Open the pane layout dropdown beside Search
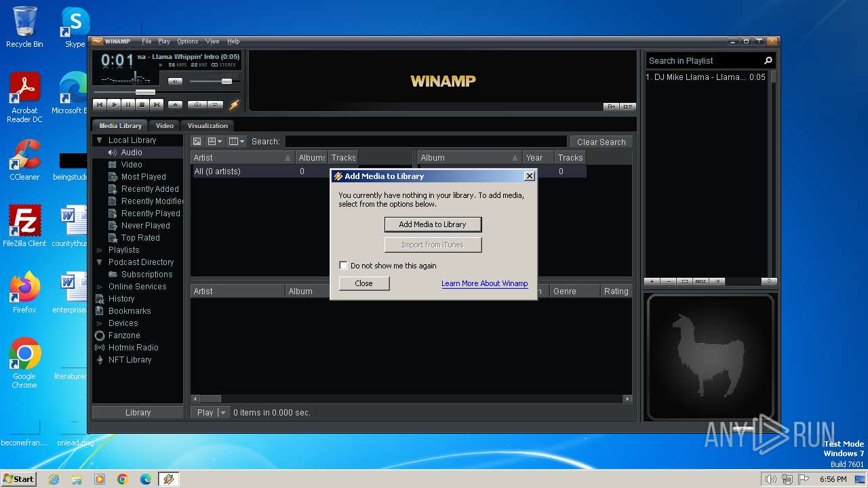Image resolution: width=868 pixels, height=488 pixels. coord(215,142)
